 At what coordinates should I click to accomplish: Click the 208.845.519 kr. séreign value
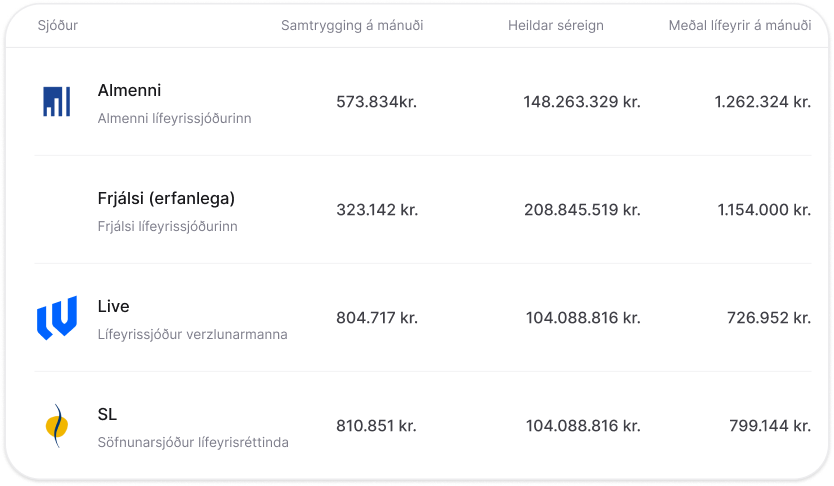tap(581, 210)
